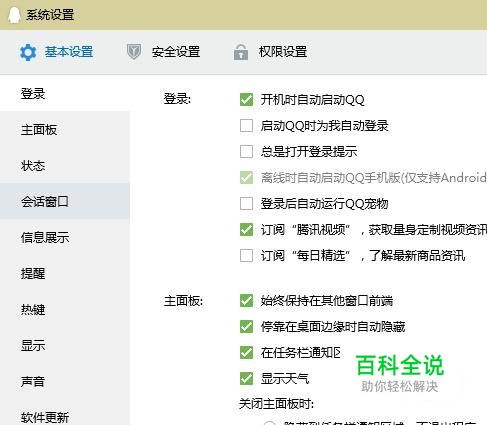Viewport: 487px width, 425px height.
Task: Select 主面板 in the sidebar
Action: [65, 129]
